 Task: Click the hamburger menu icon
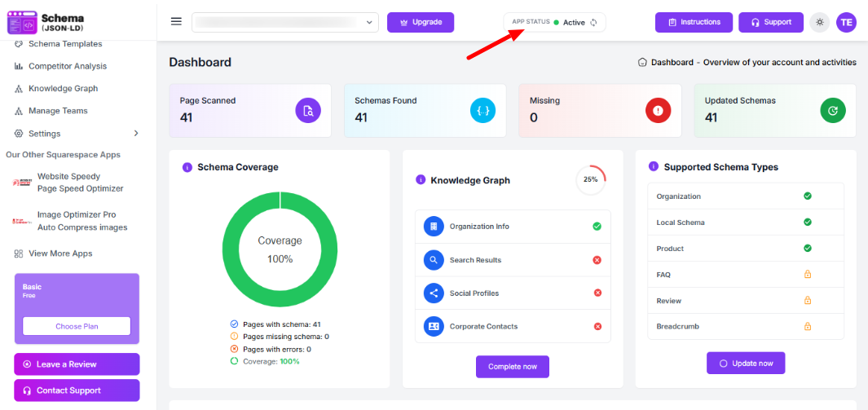(176, 22)
